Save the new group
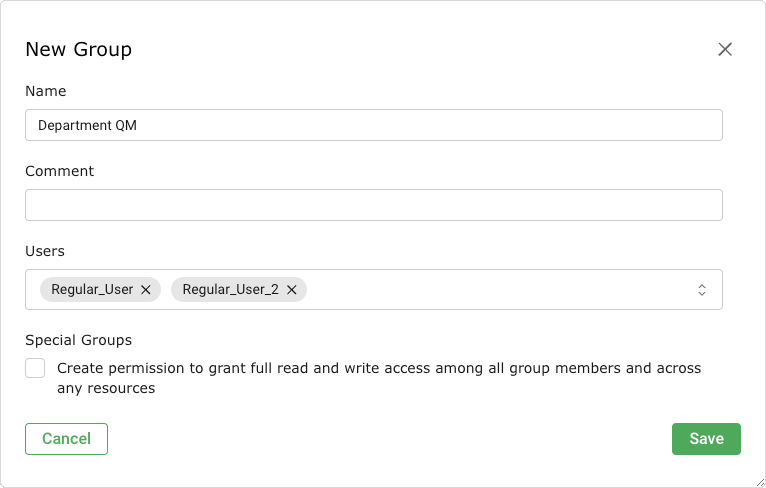Viewport: 766px width, 488px height. point(706,439)
